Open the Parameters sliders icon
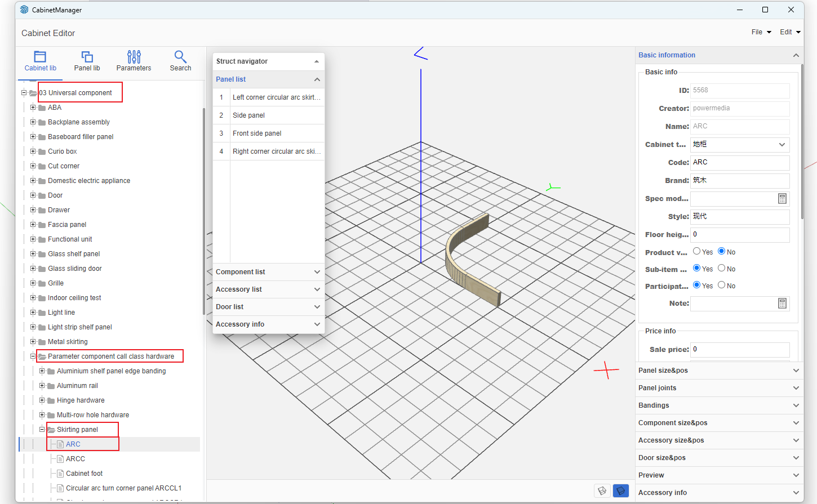Screen dimensions: 817x504 pos(134,57)
